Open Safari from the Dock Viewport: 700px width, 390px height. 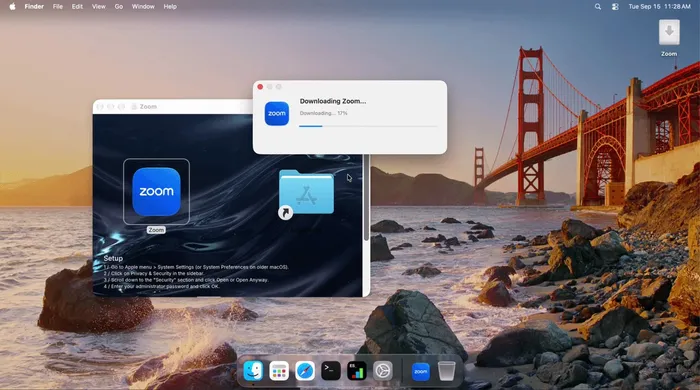[305, 371]
